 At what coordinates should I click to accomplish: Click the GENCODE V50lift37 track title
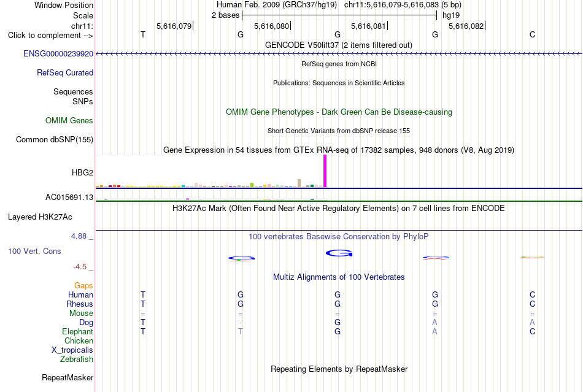point(339,45)
